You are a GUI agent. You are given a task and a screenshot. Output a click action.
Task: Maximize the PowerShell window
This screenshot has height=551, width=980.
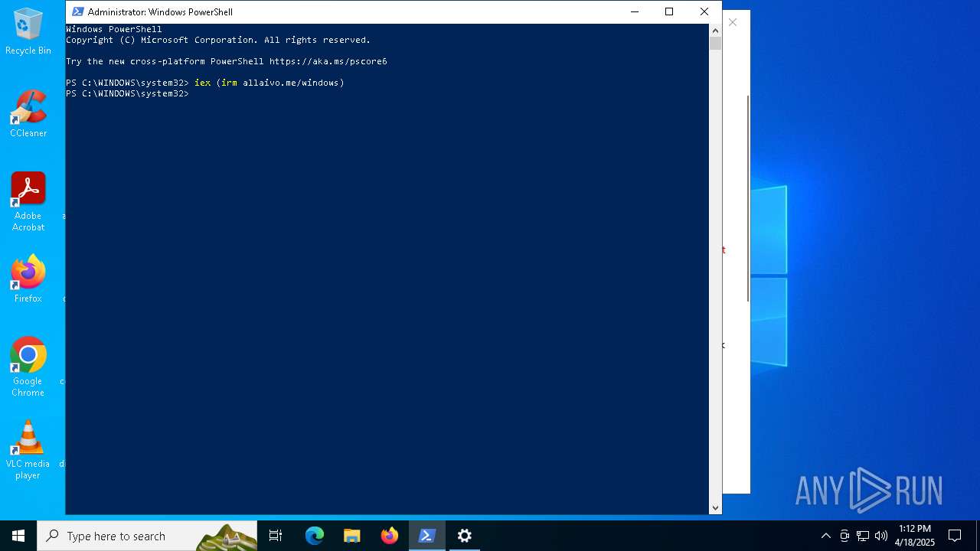[669, 11]
